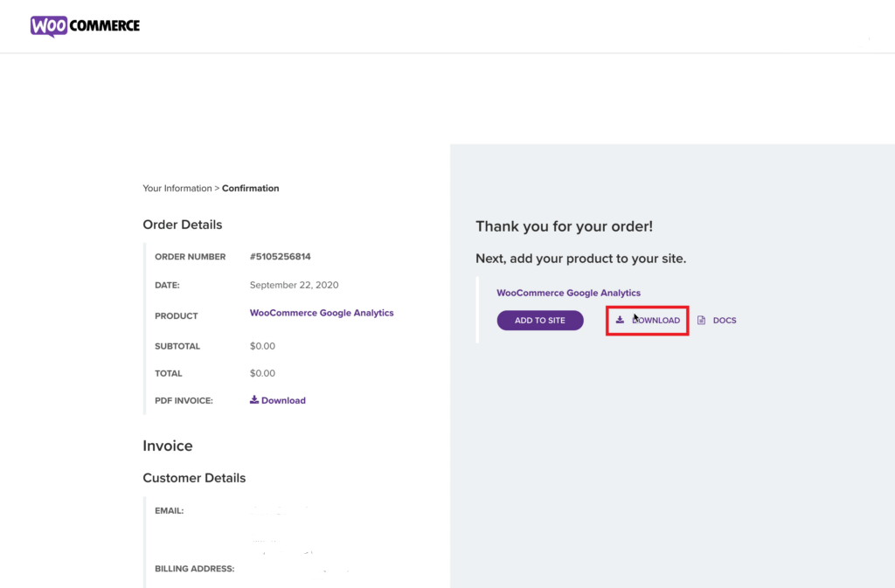Click the PRODUCT label
Viewport: 895px width, 588px height.
pos(177,316)
